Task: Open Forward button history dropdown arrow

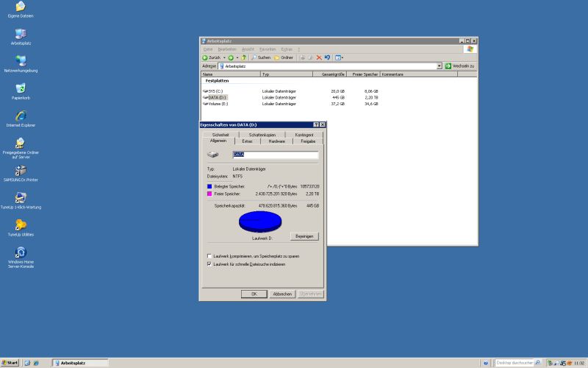Action: [237, 57]
